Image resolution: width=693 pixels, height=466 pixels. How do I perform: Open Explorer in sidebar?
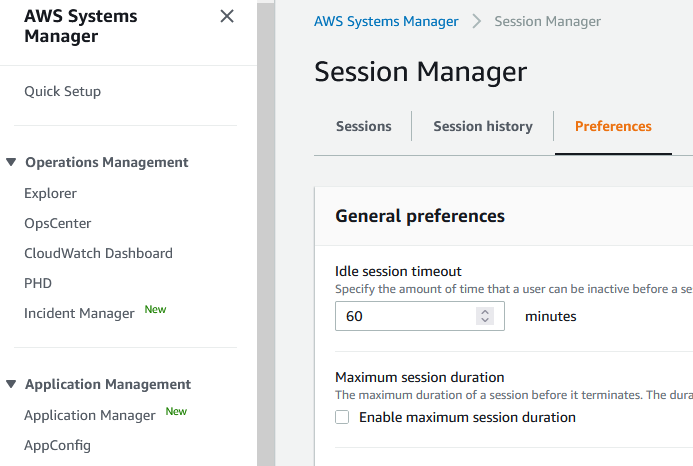click(x=50, y=193)
